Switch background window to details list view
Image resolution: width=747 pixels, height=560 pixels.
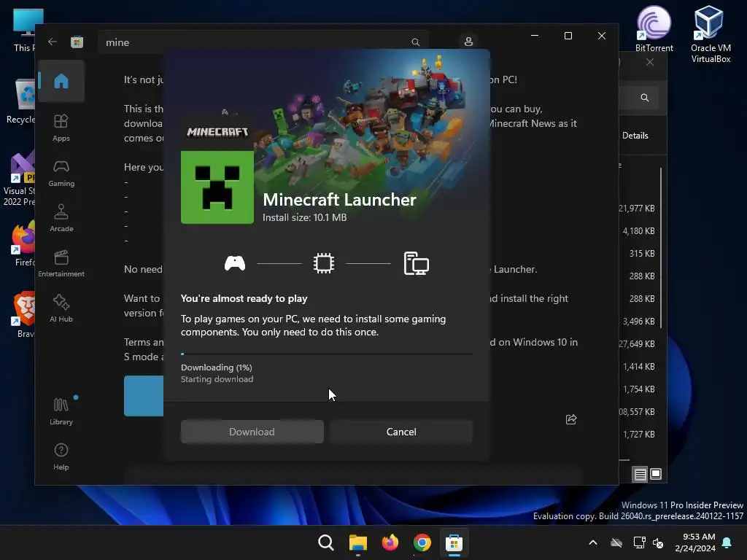[x=640, y=474]
